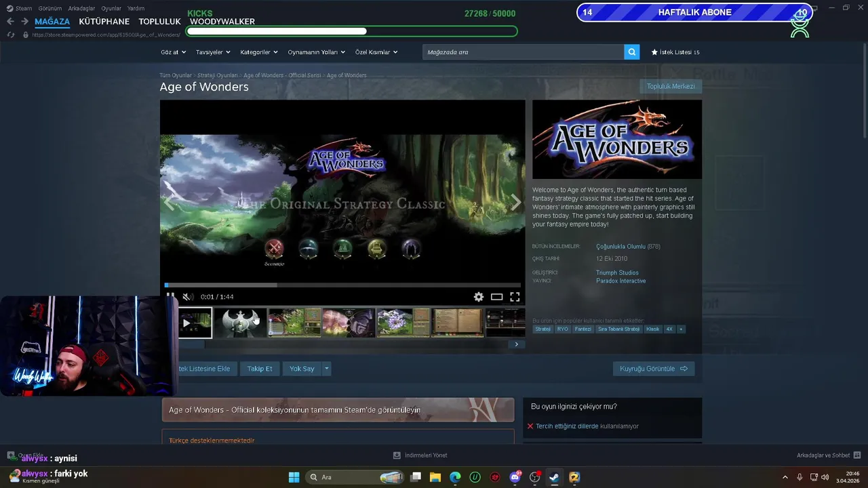The image size is (868, 488).
Task: Show hidden system tray icons
Action: pos(785,477)
